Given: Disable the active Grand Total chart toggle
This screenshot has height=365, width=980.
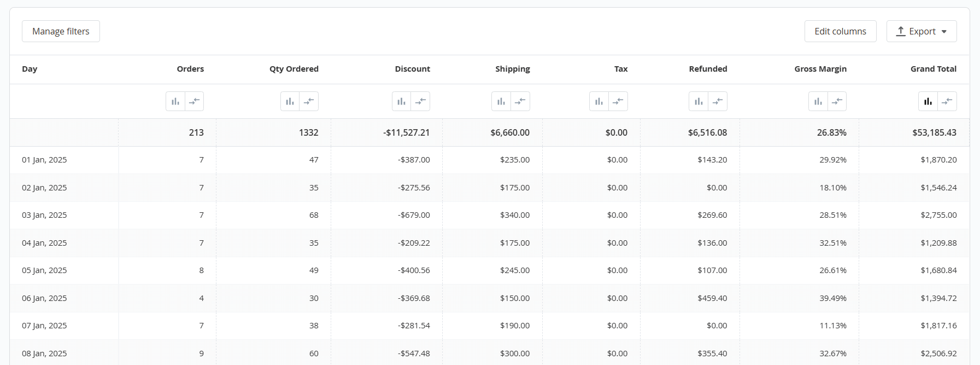Looking at the screenshot, I should (928, 101).
